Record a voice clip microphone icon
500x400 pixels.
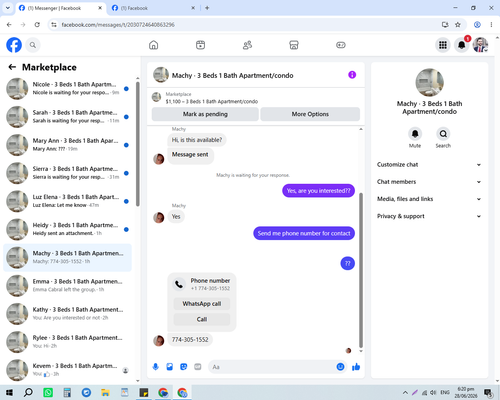156,367
